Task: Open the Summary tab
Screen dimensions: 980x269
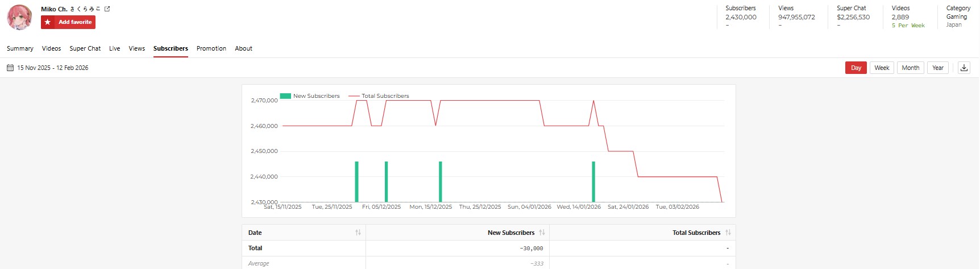Action: [20, 48]
